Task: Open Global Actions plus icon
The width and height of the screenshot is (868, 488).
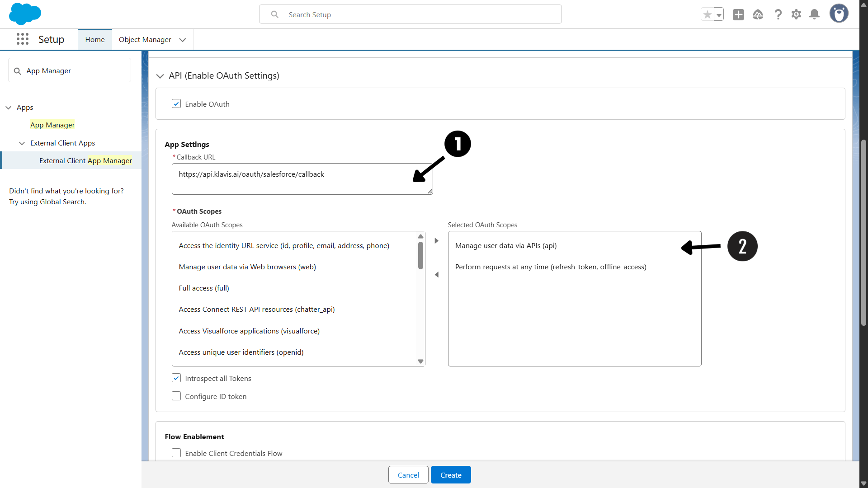Action: [738, 14]
